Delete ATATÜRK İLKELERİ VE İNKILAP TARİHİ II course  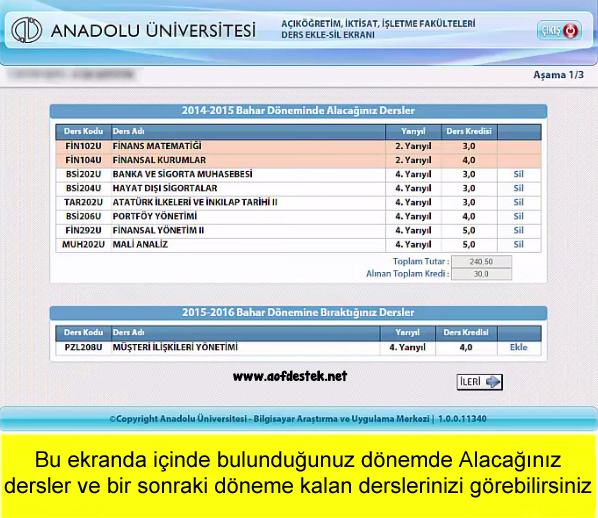(518, 203)
